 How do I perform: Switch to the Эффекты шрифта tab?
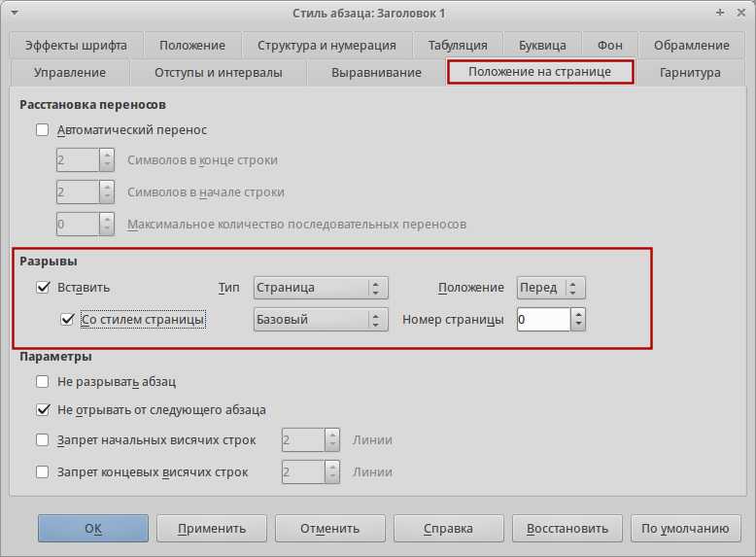pyautogui.click(x=76, y=46)
